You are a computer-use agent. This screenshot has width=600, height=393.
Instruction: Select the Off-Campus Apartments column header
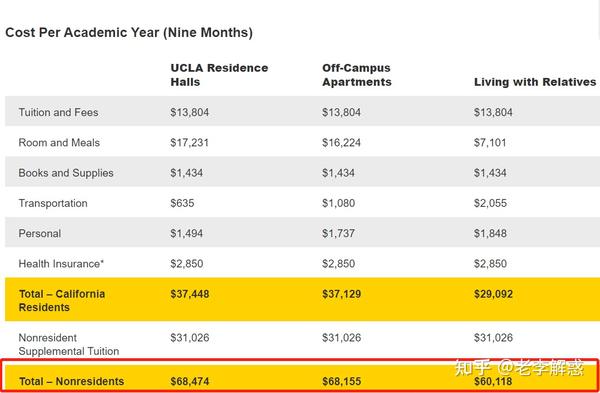point(357,75)
